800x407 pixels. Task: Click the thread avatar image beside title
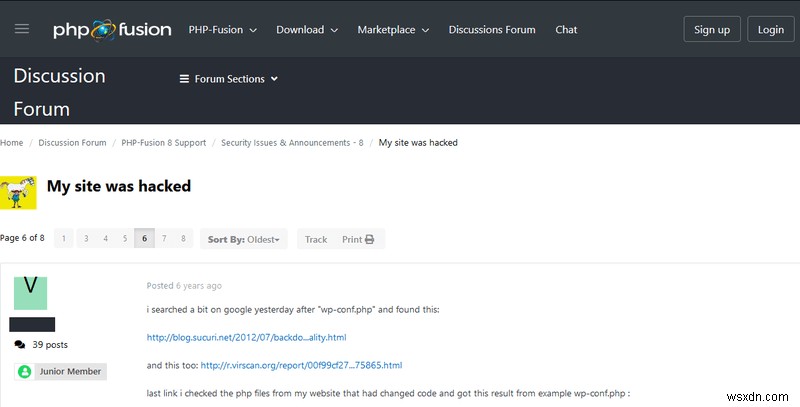click(18, 193)
